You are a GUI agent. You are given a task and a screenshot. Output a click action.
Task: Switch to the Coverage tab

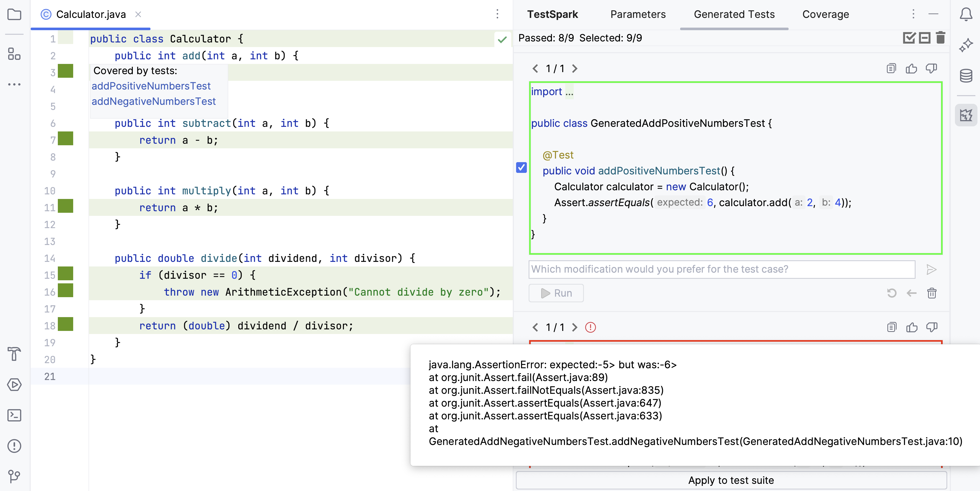[x=825, y=15]
